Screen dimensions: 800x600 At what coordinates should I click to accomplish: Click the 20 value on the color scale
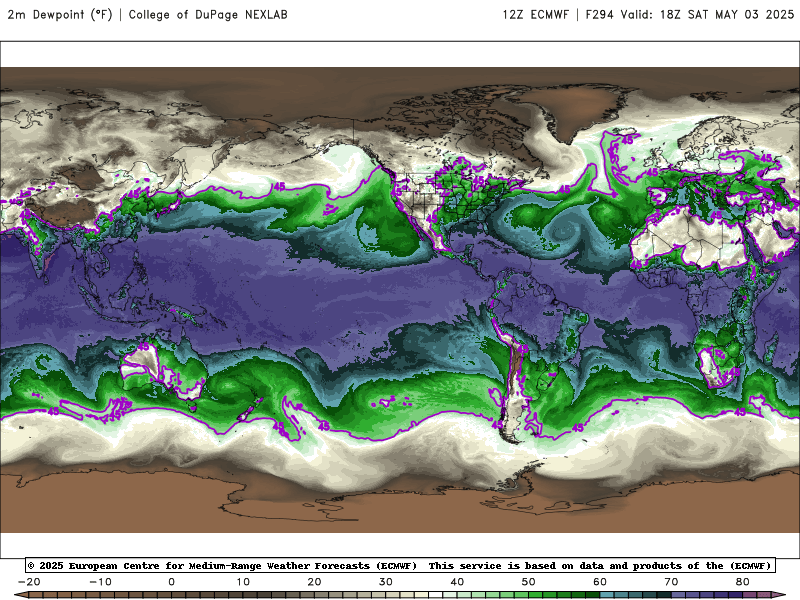pyautogui.click(x=314, y=582)
